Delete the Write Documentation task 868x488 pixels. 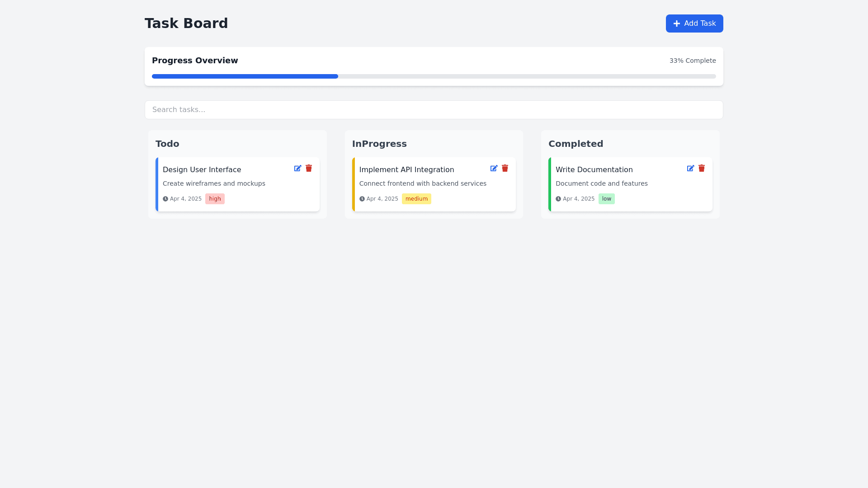click(702, 168)
